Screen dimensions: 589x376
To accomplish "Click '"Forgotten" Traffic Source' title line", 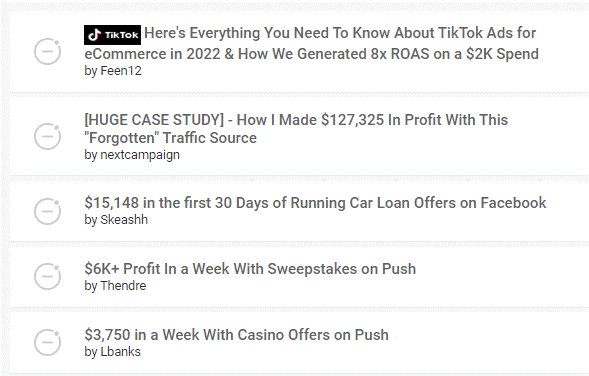I will coord(171,138).
